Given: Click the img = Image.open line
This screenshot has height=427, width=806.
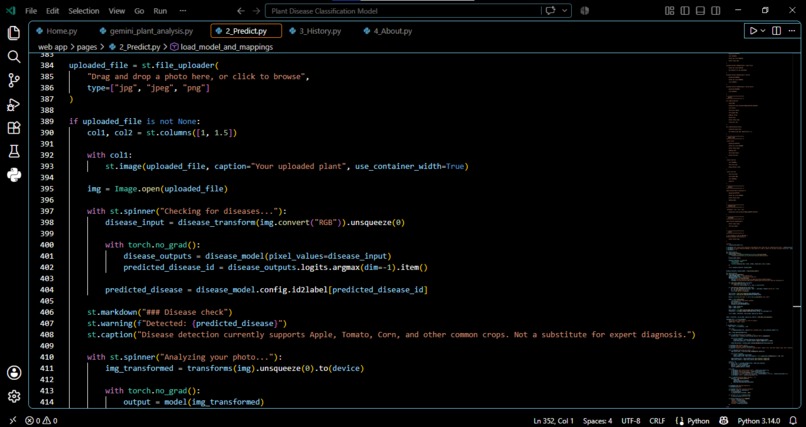Looking at the screenshot, I should 157,189.
